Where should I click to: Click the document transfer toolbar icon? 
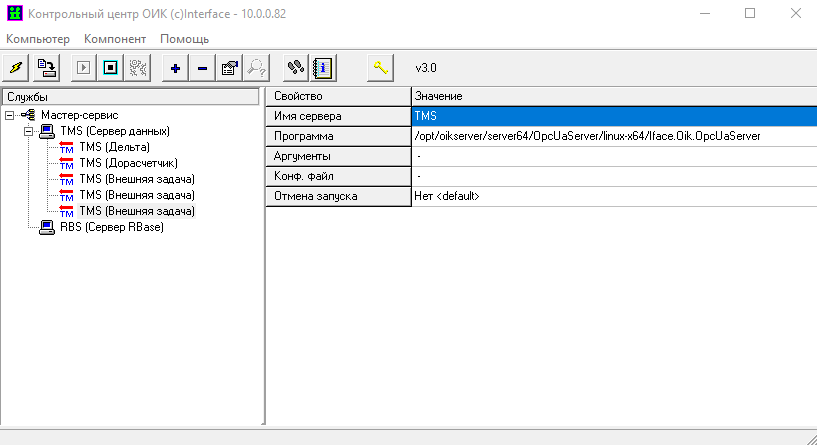click(46, 68)
